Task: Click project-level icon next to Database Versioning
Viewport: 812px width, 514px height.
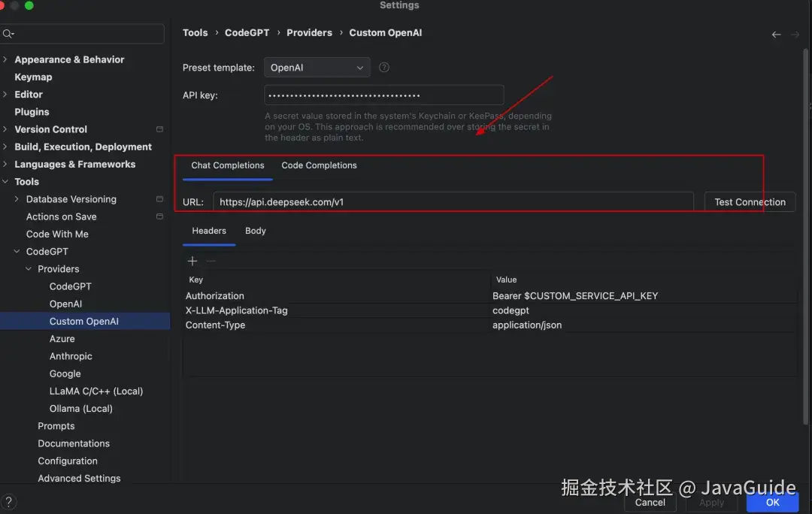Action: tap(159, 199)
